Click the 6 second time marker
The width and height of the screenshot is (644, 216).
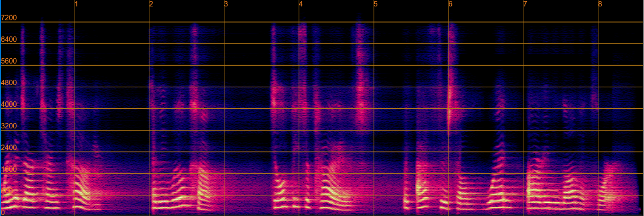[450, 4]
